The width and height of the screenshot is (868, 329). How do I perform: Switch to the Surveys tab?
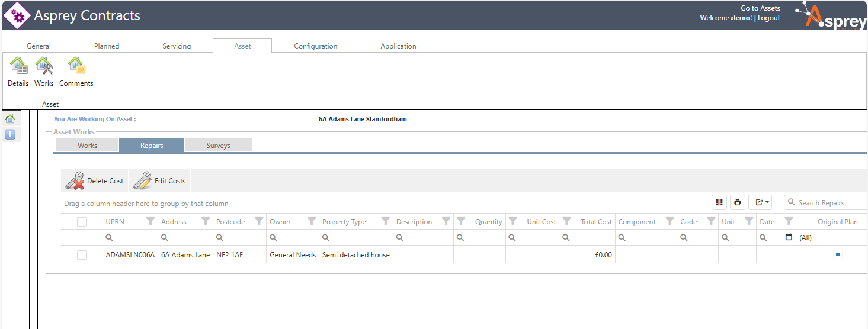218,146
